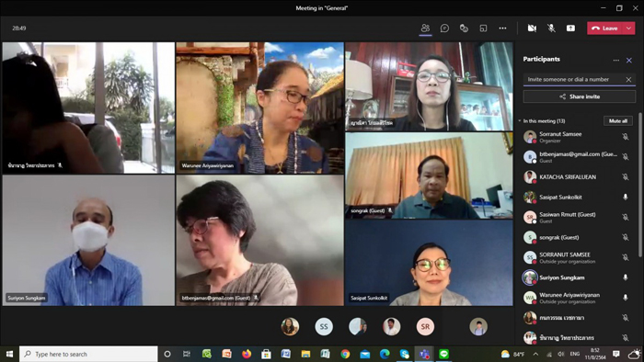
Task: Open the conversation chat icon
Action: click(x=444, y=28)
